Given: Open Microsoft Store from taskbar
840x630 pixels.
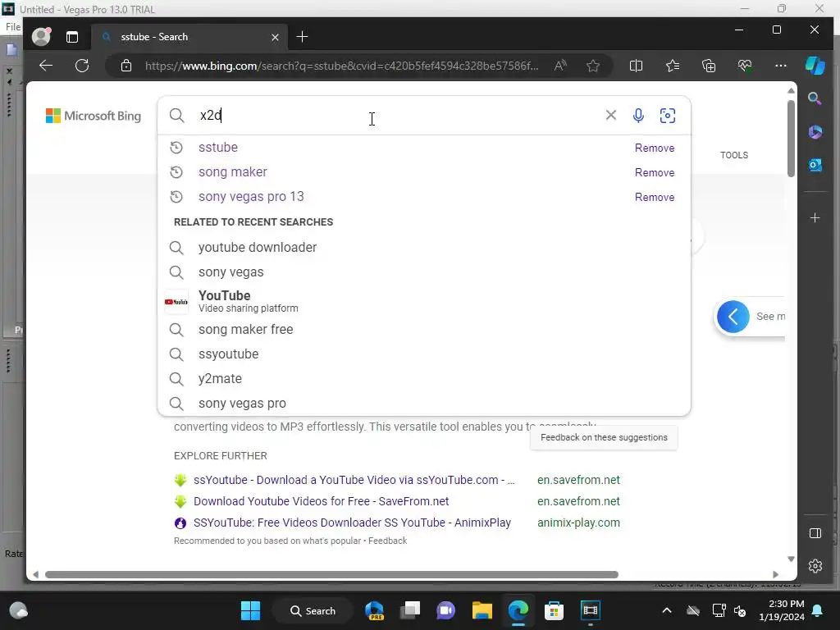Looking at the screenshot, I should click(x=554, y=610).
